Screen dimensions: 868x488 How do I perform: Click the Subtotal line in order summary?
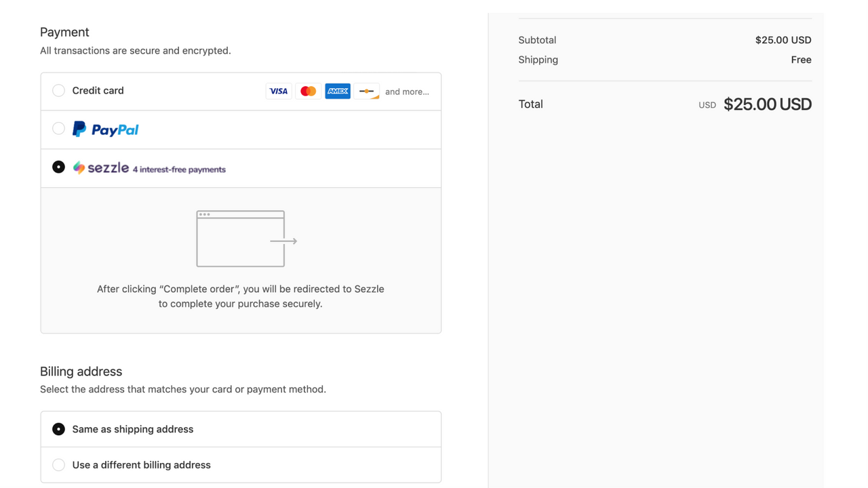point(537,40)
